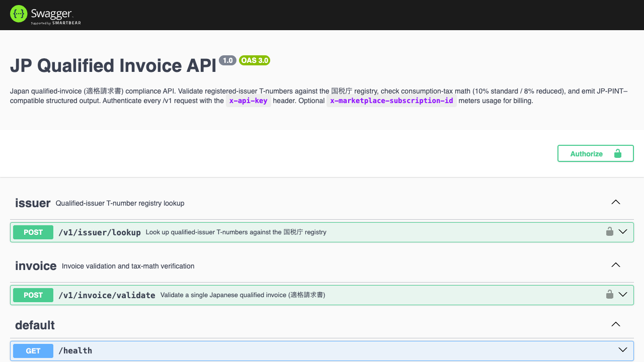This screenshot has width=644, height=362.
Task: Open the /v1/issuer/lookup path
Action: pyautogui.click(x=100, y=232)
